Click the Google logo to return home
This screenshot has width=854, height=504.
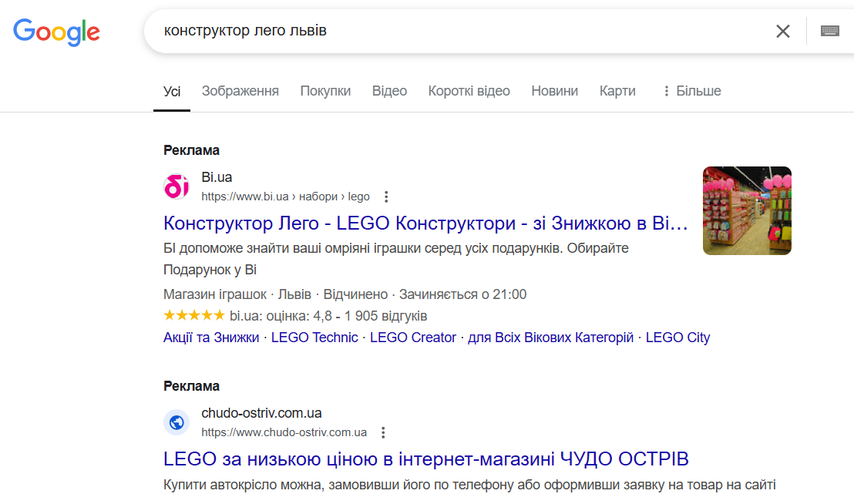[x=56, y=32]
